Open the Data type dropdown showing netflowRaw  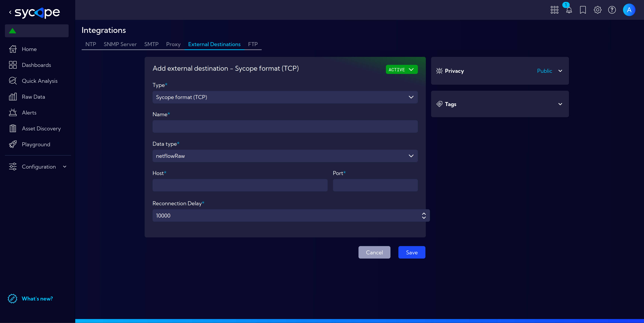tap(285, 156)
